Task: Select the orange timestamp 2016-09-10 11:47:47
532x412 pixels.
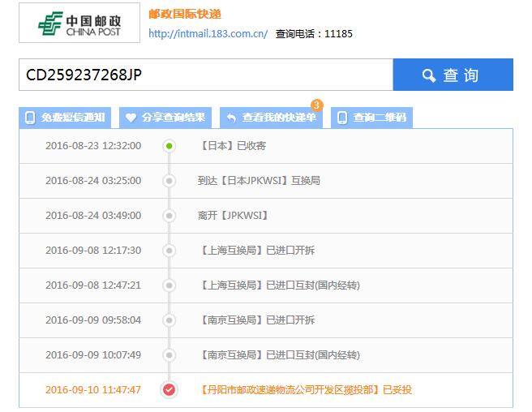Action: (93, 389)
